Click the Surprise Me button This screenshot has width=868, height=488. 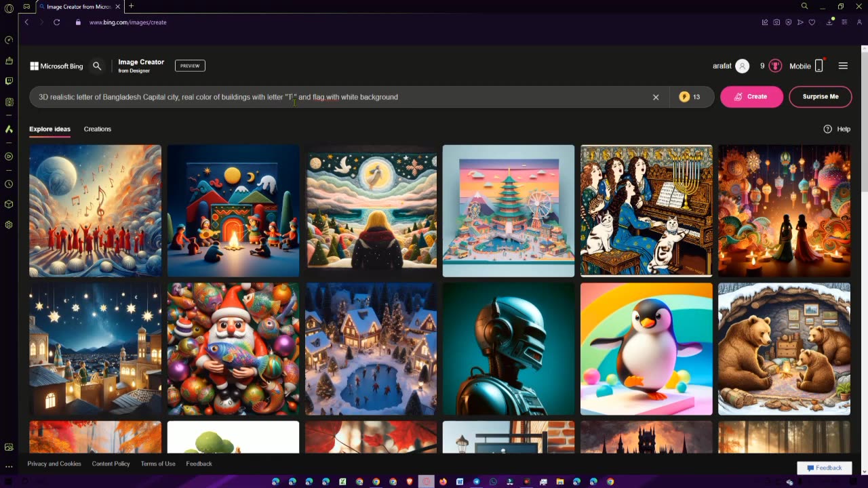pyautogui.click(x=821, y=96)
